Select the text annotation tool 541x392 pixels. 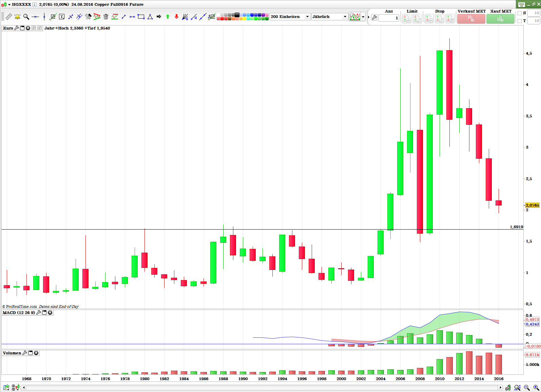click(x=62, y=17)
